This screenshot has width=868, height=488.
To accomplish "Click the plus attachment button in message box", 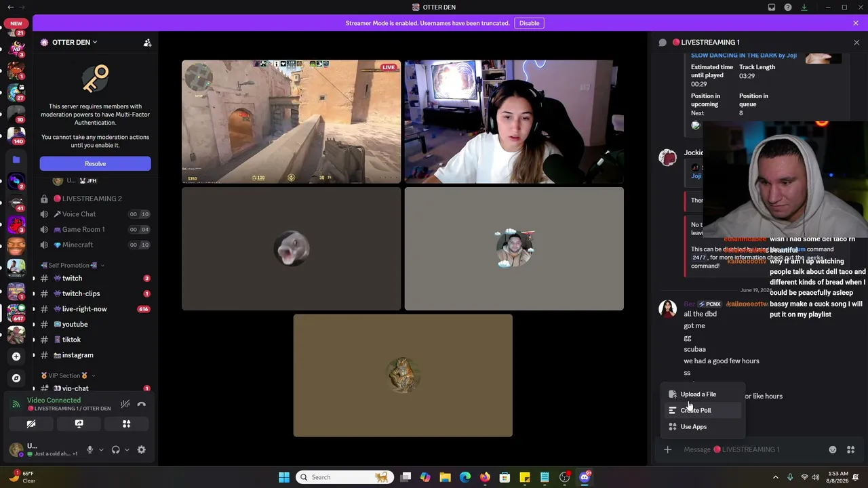I will pos(668,449).
